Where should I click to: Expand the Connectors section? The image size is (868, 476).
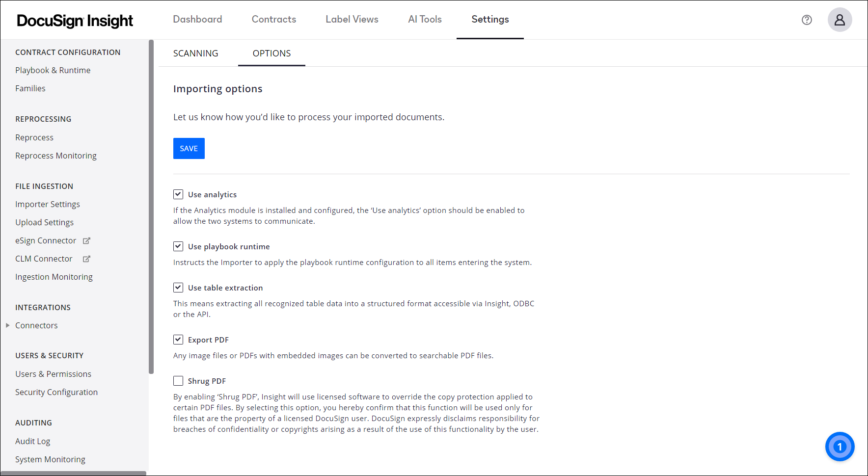[x=8, y=325]
